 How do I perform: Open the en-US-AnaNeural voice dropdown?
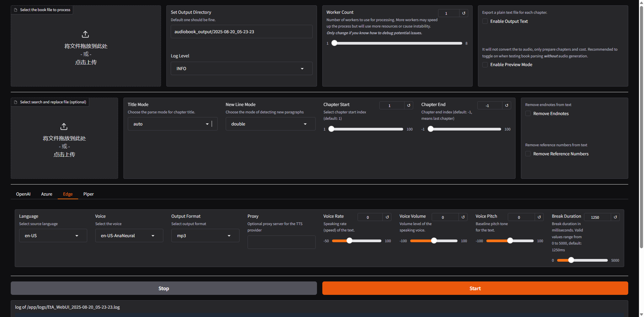129,235
